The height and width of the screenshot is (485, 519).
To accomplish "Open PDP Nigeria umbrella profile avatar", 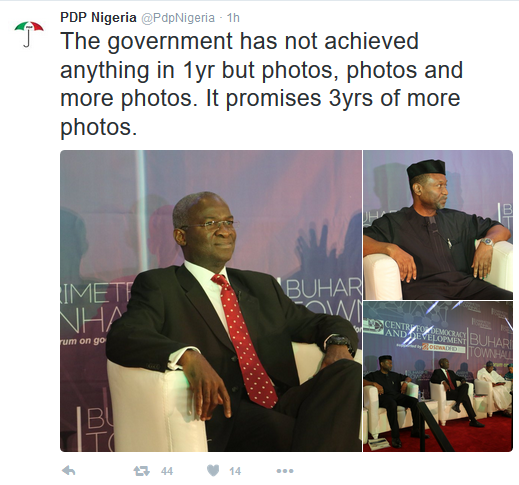I will click(x=29, y=34).
